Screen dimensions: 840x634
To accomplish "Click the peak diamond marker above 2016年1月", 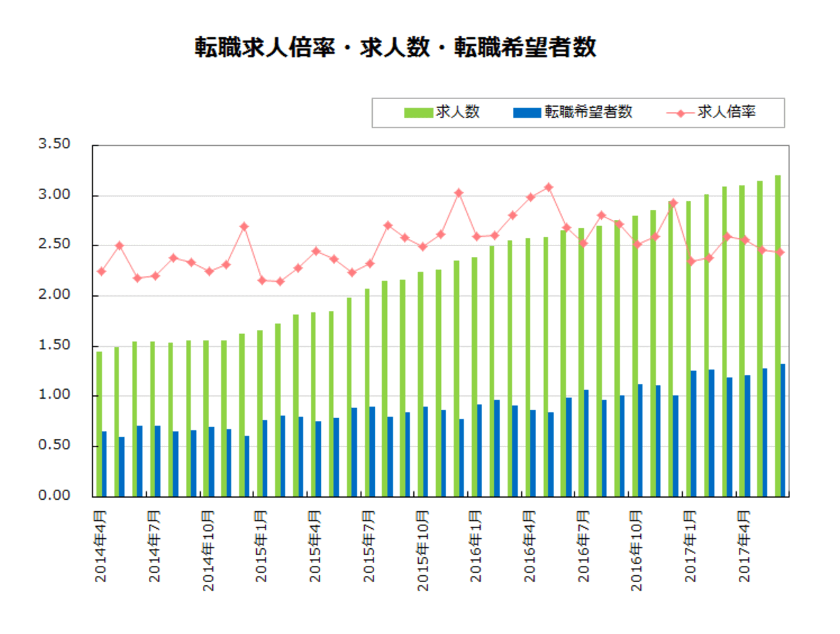I will pyautogui.click(x=458, y=192).
